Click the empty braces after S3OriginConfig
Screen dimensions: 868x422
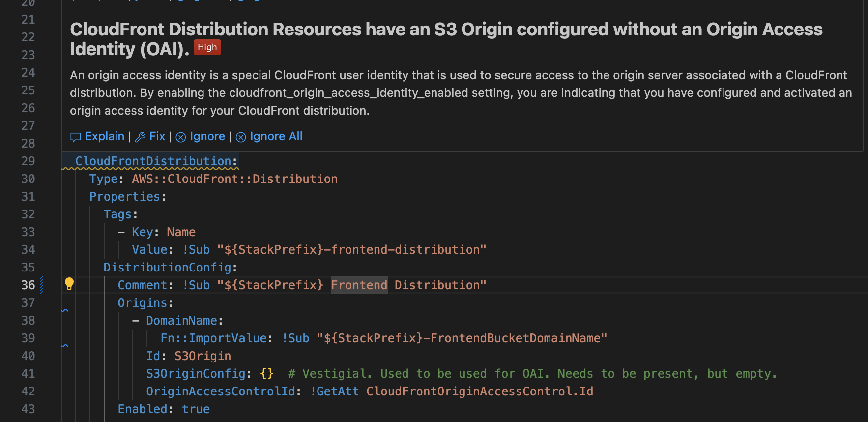(x=266, y=373)
